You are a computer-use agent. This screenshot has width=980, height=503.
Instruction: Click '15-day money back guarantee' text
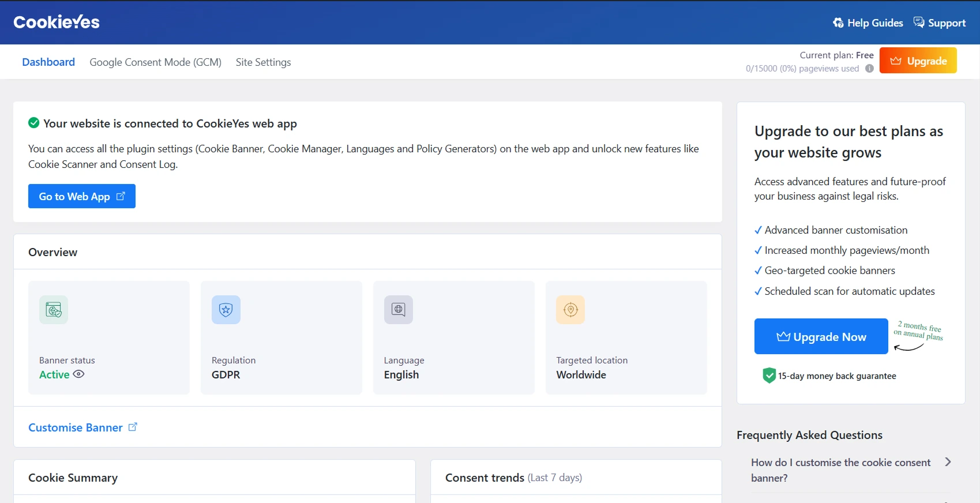pos(837,376)
